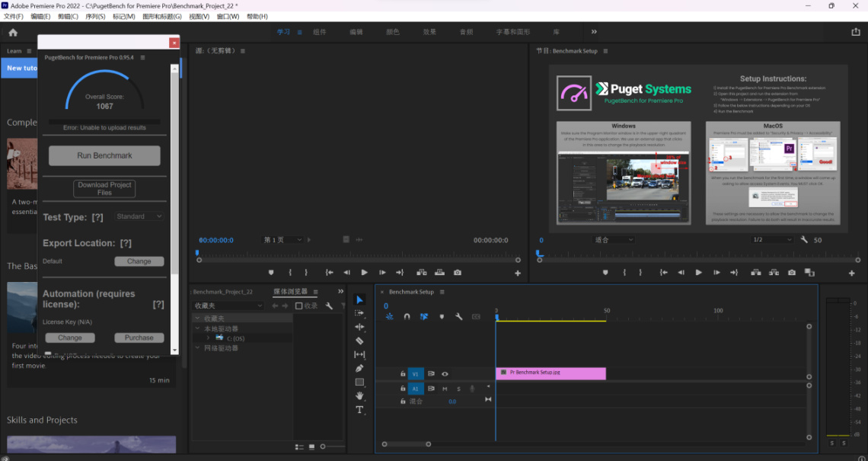
Task: Select the Hand tool
Action: tap(359, 395)
